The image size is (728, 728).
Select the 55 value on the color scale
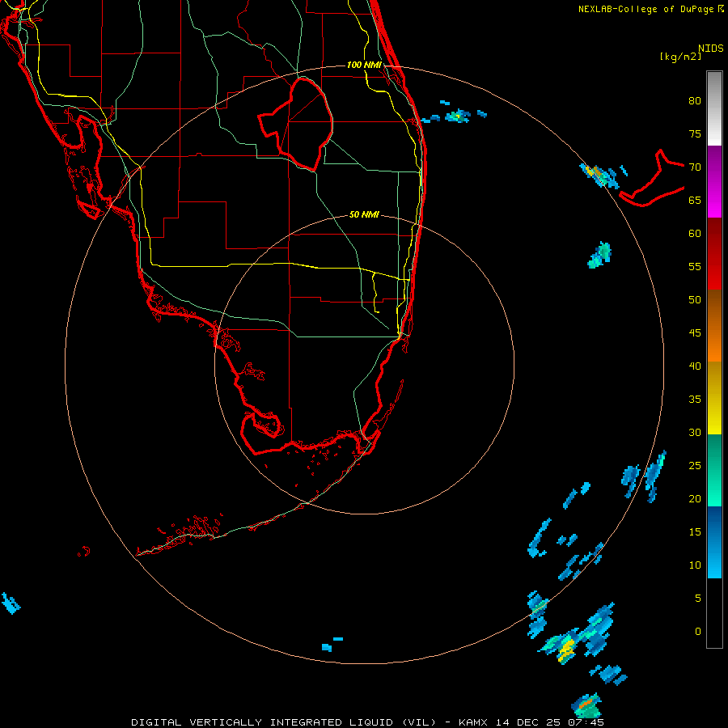(x=695, y=267)
